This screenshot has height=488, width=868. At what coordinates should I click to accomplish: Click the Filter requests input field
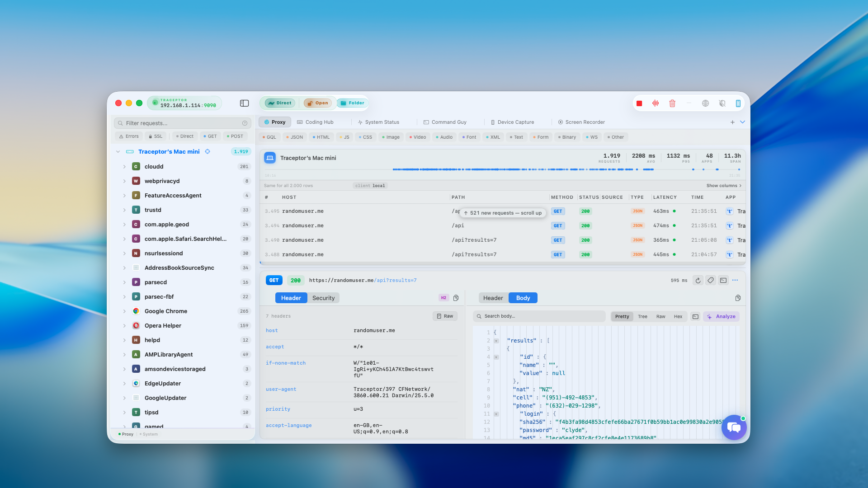click(183, 123)
